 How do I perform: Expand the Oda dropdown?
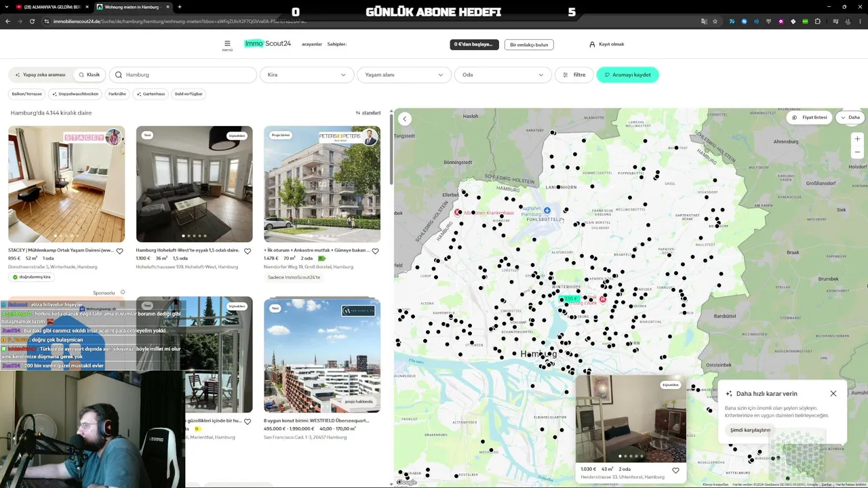tap(502, 75)
